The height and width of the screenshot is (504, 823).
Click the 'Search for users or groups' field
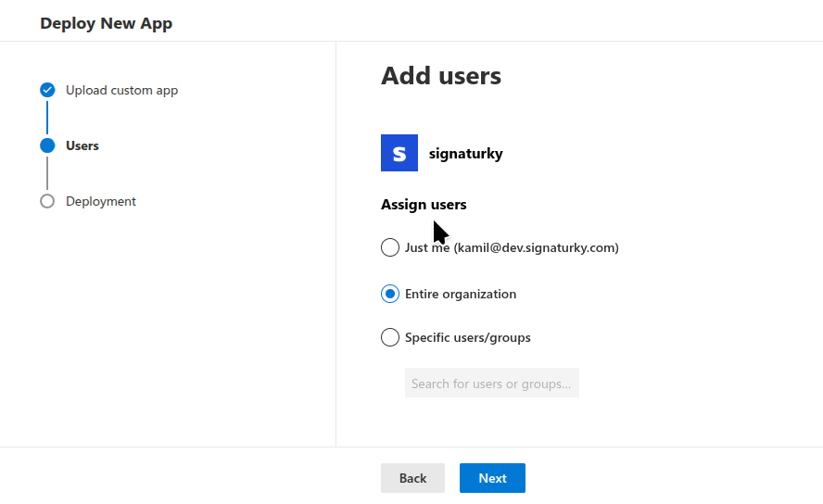pyautogui.click(x=492, y=383)
